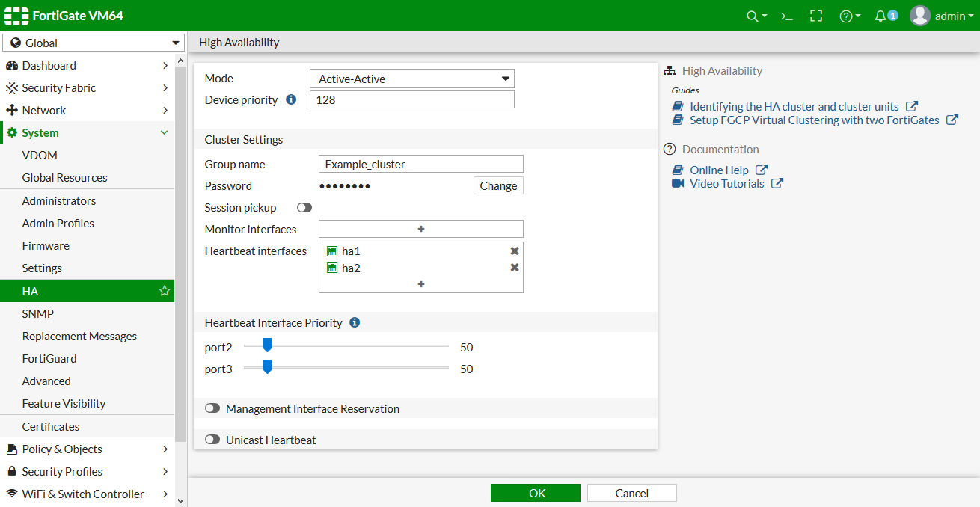The width and height of the screenshot is (980, 507).
Task: Go to the Firmware page
Action: (46, 245)
